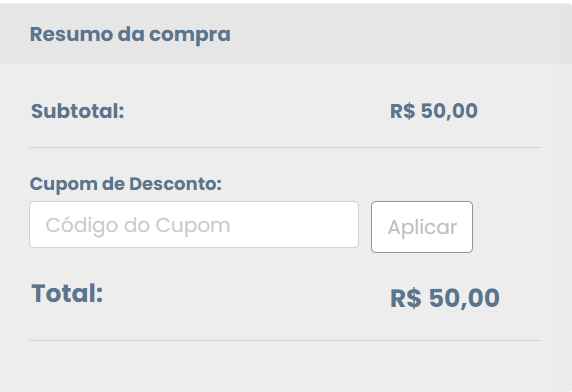Click the word compra in the heading
572x392 pixels.
190,36
